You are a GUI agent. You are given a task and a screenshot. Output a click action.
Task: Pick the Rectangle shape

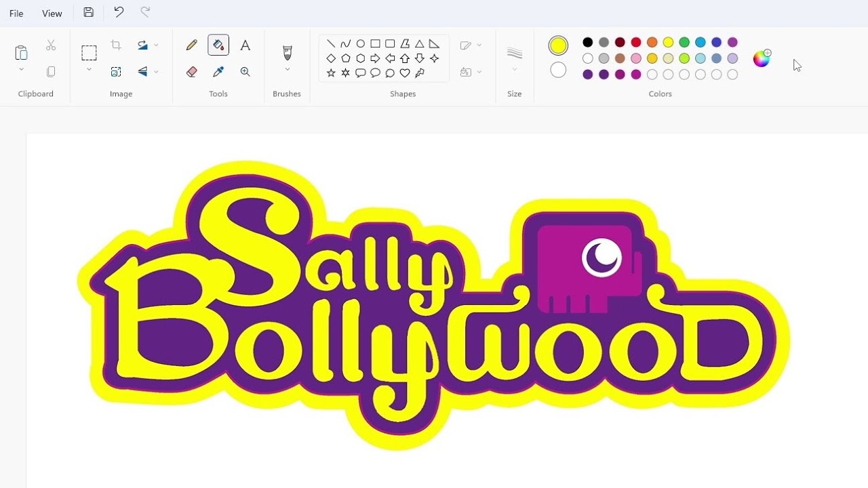coord(375,43)
